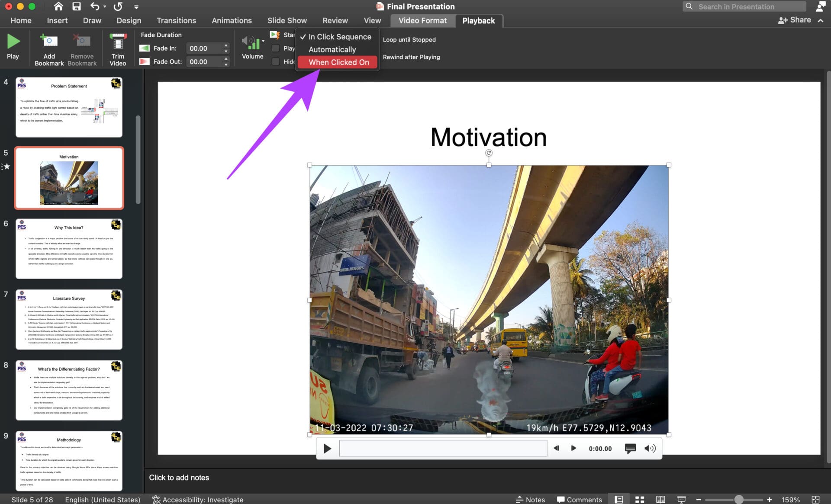Screen dimensions: 831x504
Task: Open the Video Format tab
Action: click(422, 20)
